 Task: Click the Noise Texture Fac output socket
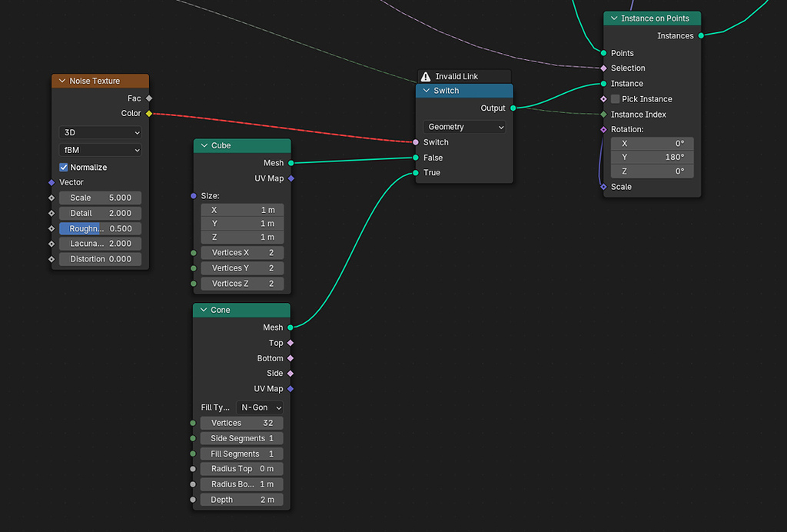tap(149, 98)
